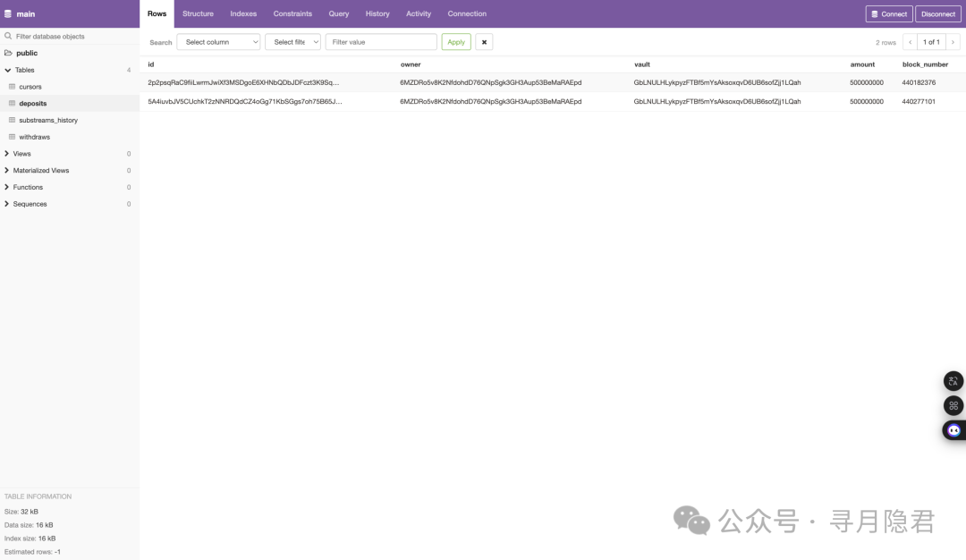Click amount cell in row with block 440277101
The image size is (966, 560).
(866, 102)
